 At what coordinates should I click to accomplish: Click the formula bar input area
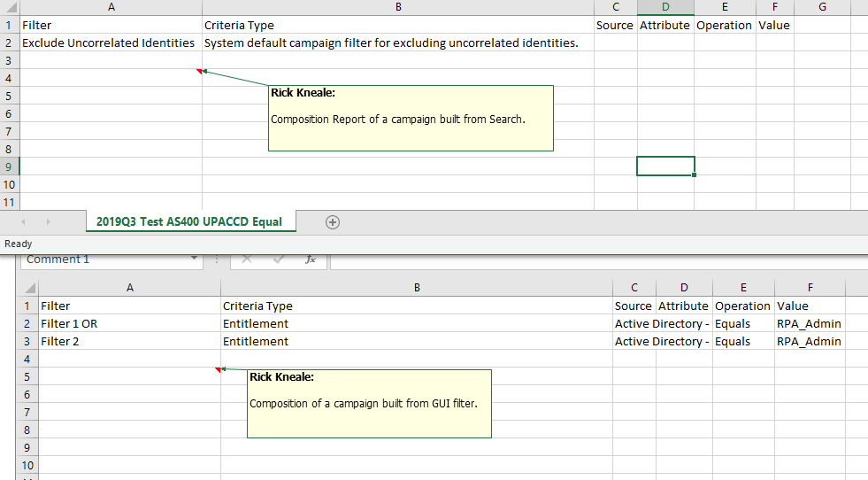593,259
